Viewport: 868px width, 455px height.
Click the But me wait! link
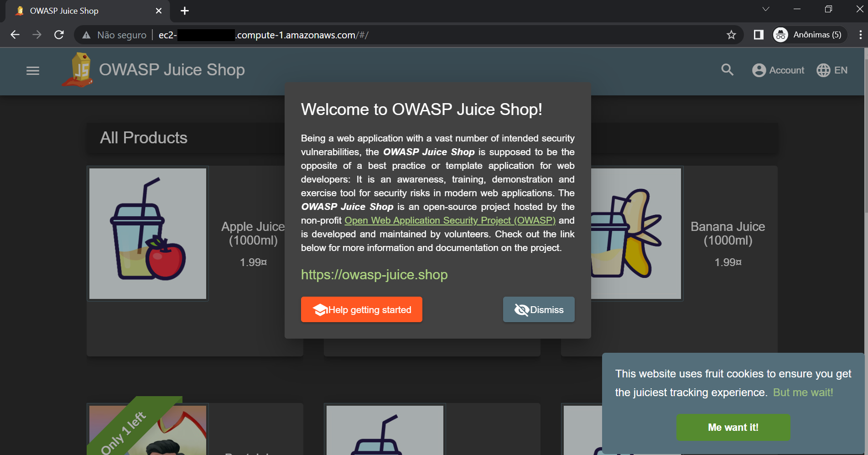click(x=803, y=392)
